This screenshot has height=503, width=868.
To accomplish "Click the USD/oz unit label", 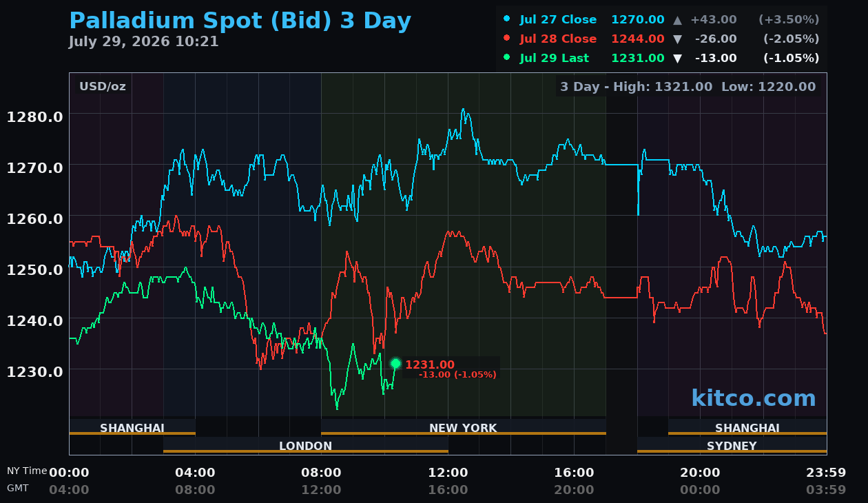I will (103, 87).
